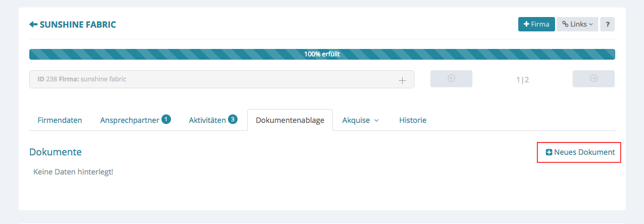Click the badge showing 3 on Aktivitäten
The height and width of the screenshot is (224, 644).
233,120
